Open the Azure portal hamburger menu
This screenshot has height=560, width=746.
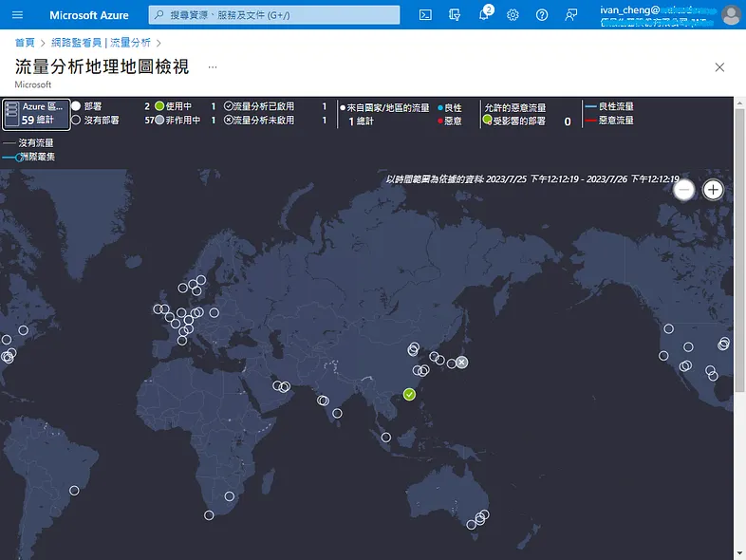pyautogui.click(x=17, y=15)
